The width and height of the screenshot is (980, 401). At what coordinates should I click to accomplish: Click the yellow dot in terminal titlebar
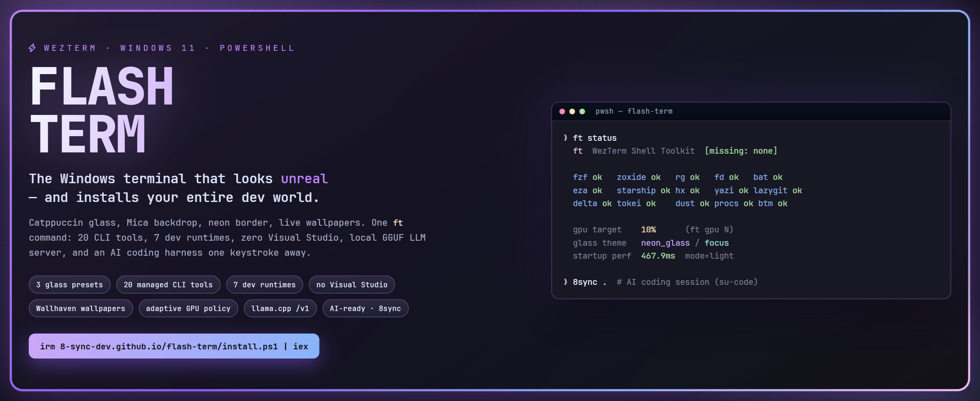(x=572, y=112)
